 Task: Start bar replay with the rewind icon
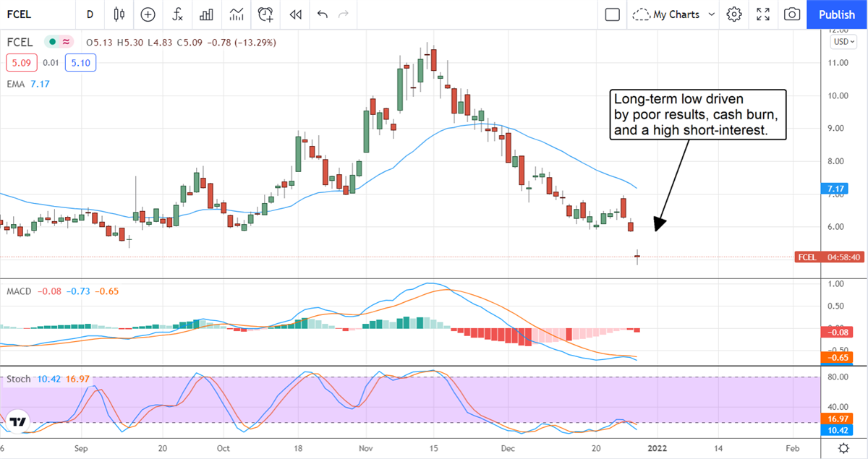point(295,14)
